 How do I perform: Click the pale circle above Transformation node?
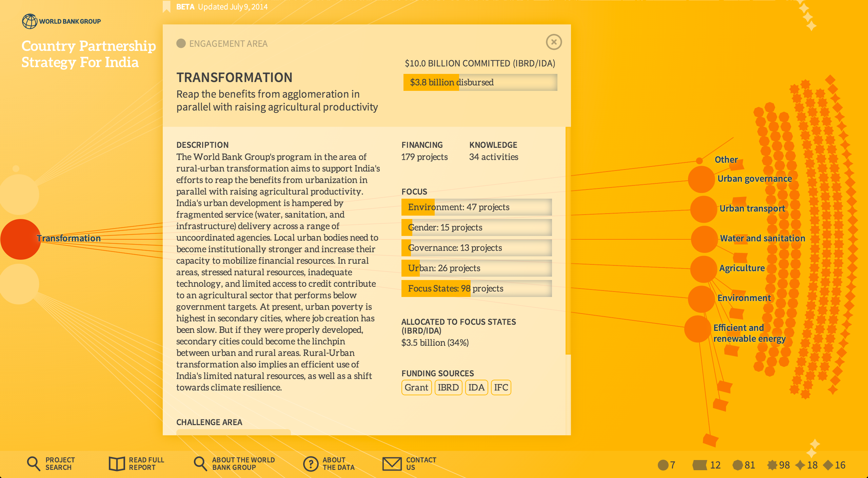[x=19, y=195]
